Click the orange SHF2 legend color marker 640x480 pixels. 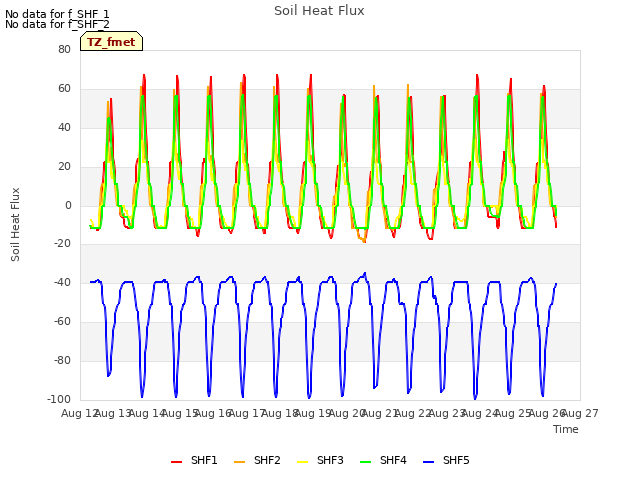point(239,462)
